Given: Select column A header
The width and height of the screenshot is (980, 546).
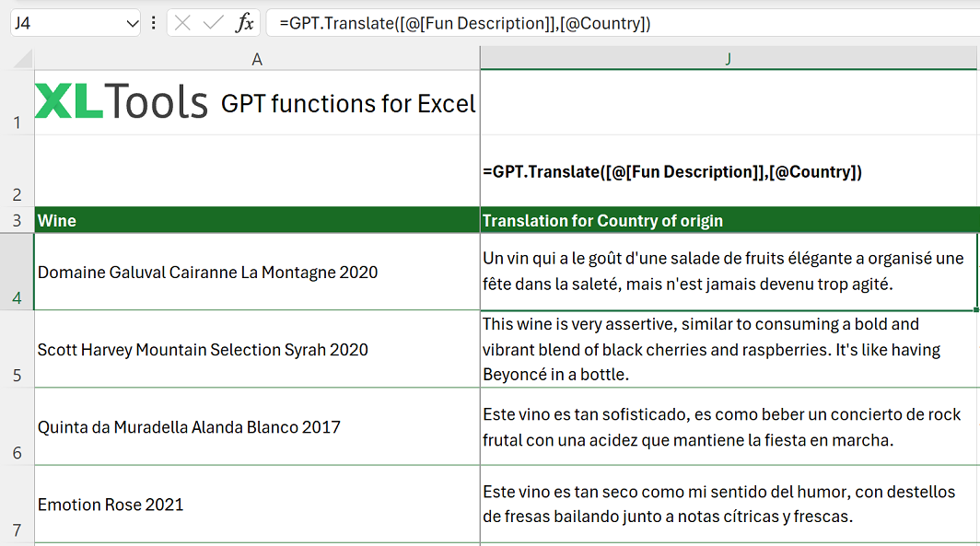Looking at the screenshot, I should [257, 58].
